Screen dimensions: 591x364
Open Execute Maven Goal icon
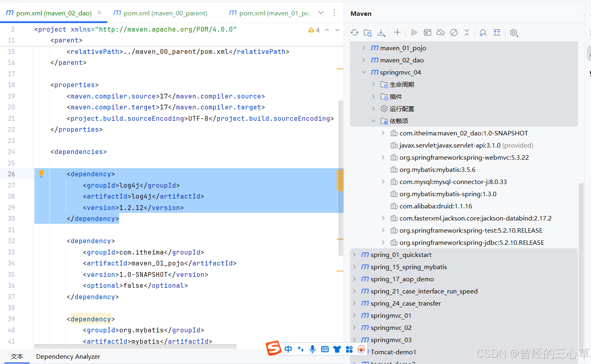(428, 32)
